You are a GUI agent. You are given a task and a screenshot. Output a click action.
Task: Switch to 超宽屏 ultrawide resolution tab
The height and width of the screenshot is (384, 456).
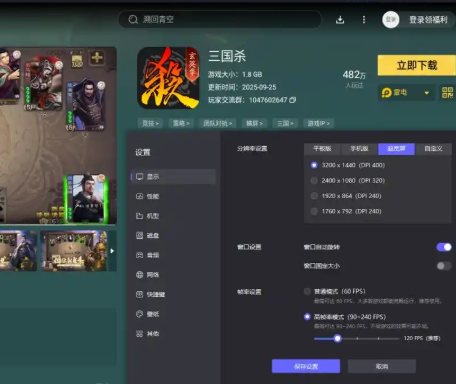[x=396, y=149]
